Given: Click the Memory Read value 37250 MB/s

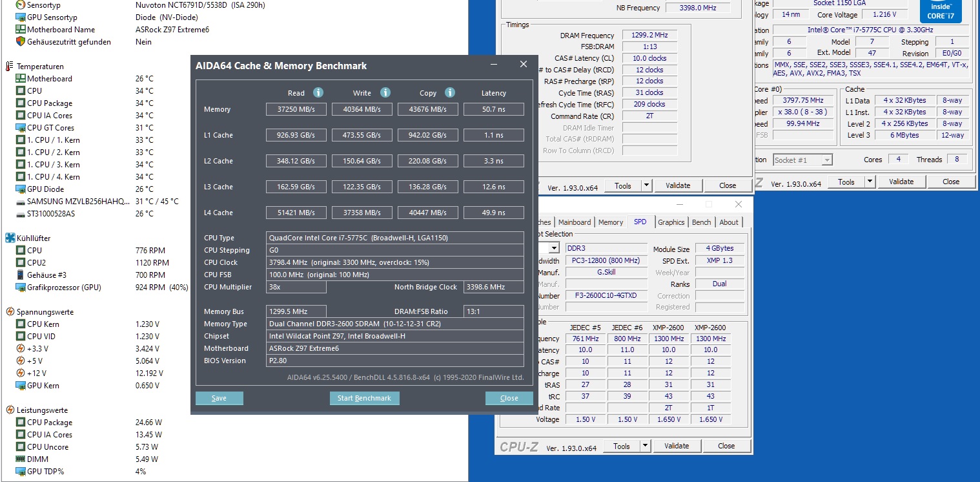Looking at the screenshot, I should tap(296, 109).
